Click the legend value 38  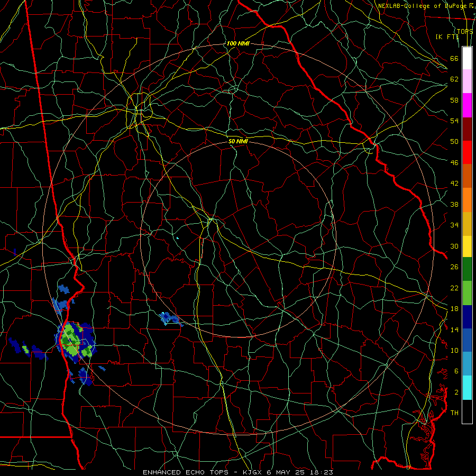click(x=454, y=204)
